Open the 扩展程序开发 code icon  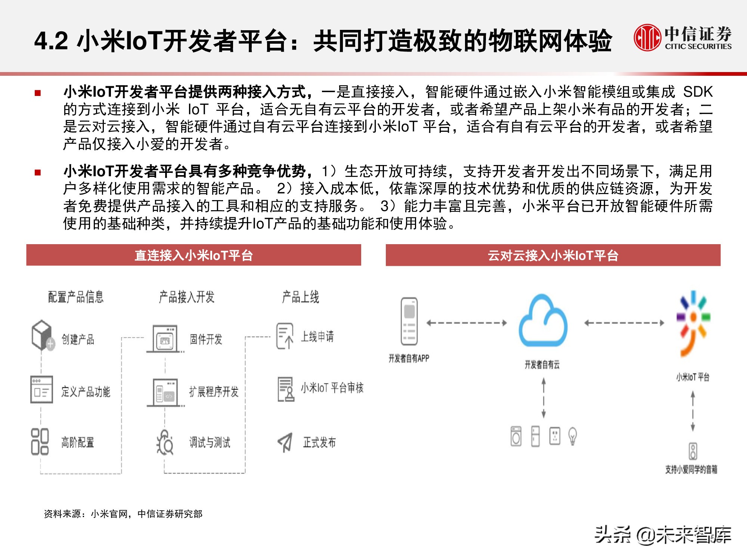tap(165, 392)
